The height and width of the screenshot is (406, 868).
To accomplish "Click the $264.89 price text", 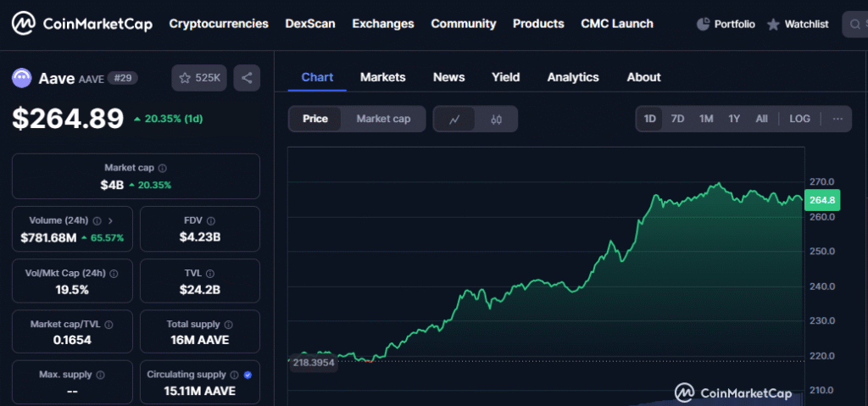I will click(68, 119).
